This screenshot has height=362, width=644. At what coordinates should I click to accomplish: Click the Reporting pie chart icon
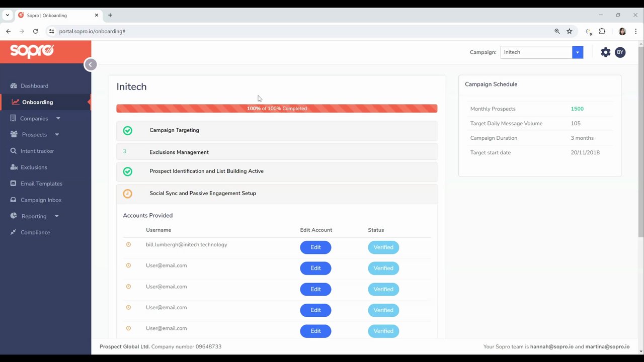click(x=14, y=216)
